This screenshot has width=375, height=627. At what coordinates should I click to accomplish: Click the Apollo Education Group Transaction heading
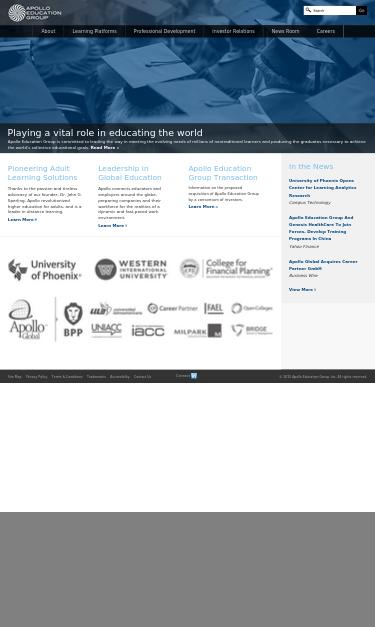tap(223, 173)
